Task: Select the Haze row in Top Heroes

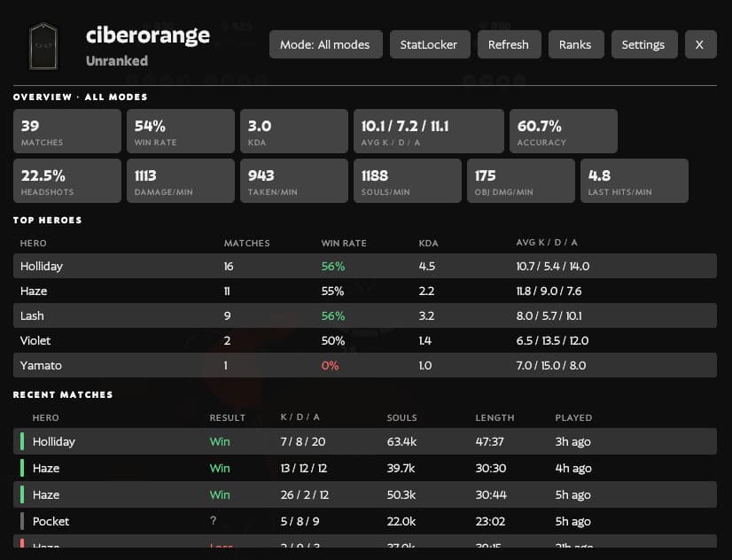Action: (365, 291)
